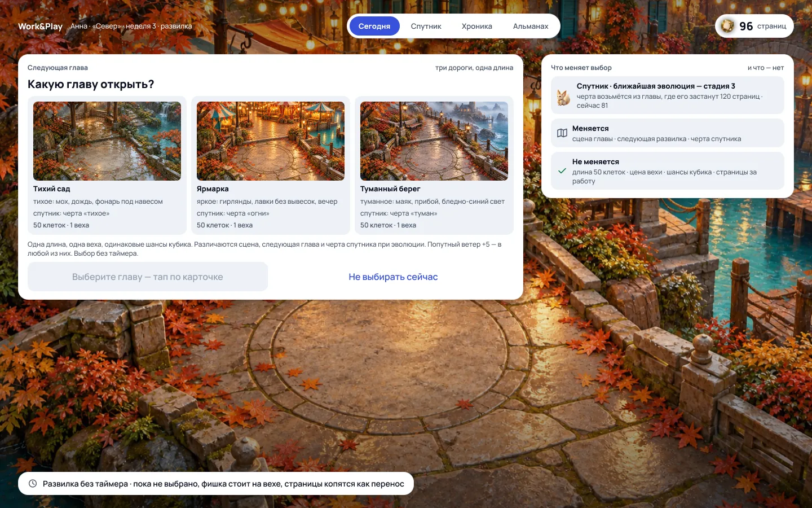The width and height of the screenshot is (812, 508).
Task: Open the Не меняется info row
Action: [x=668, y=170]
